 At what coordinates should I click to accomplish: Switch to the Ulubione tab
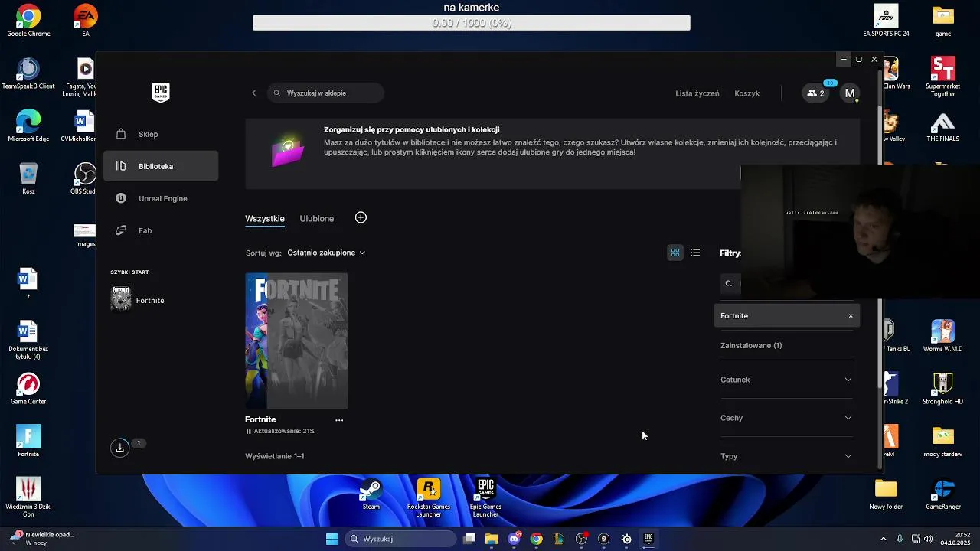pos(317,218)
